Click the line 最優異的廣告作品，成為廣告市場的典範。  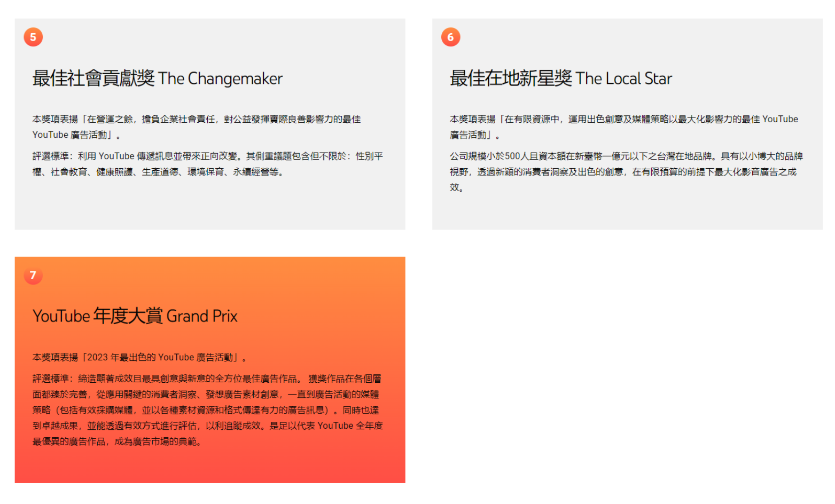pos(117,442)
